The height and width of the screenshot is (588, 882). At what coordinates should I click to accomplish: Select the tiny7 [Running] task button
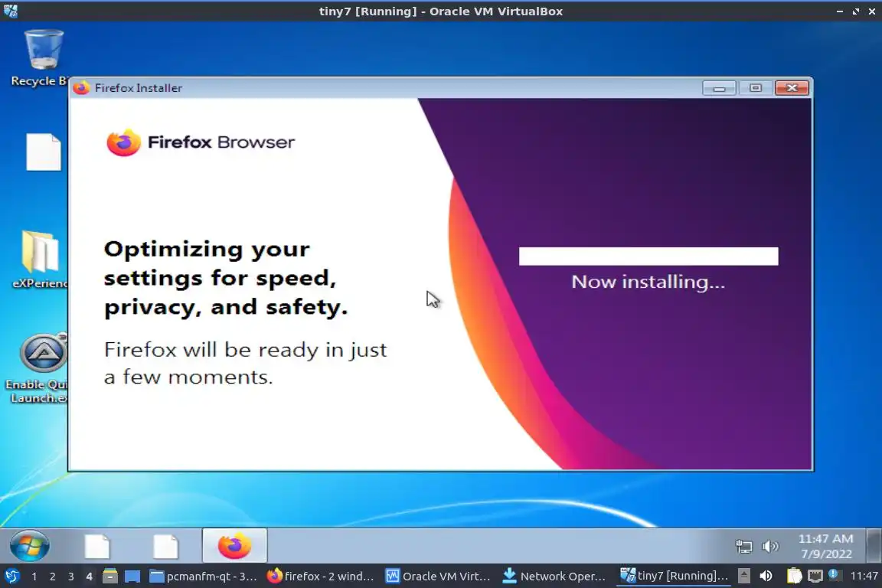pyautogui.click(x=674, y=577)
